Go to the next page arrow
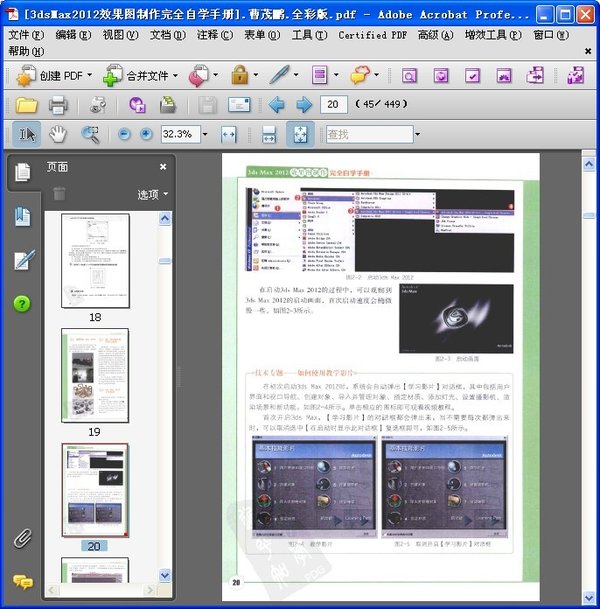Viewport: 600px width, 609px height. 301,105
